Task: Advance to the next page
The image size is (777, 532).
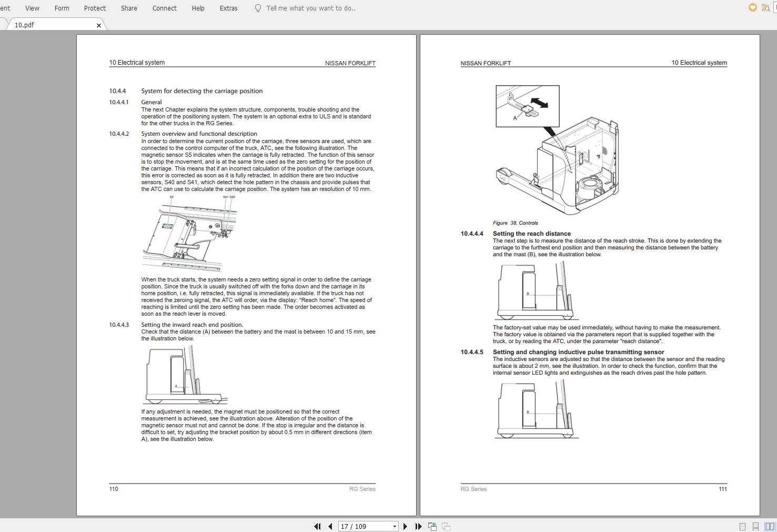Action: coord(405,526)
